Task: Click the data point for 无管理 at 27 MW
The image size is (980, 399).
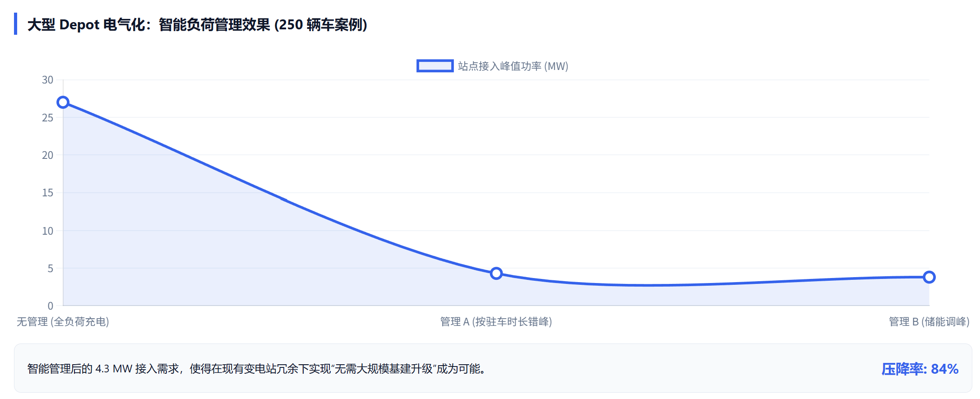Action: [63, 102]
